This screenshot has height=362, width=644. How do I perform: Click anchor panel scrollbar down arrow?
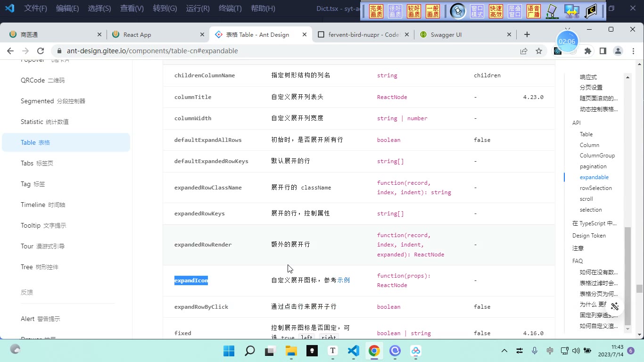(627, 329)
